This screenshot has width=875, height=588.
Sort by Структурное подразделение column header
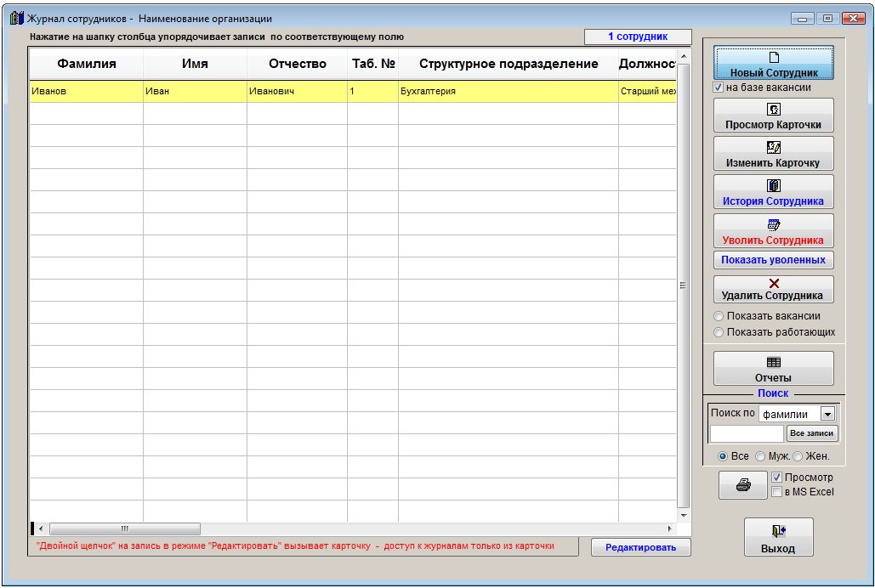(x=509, y=65)
